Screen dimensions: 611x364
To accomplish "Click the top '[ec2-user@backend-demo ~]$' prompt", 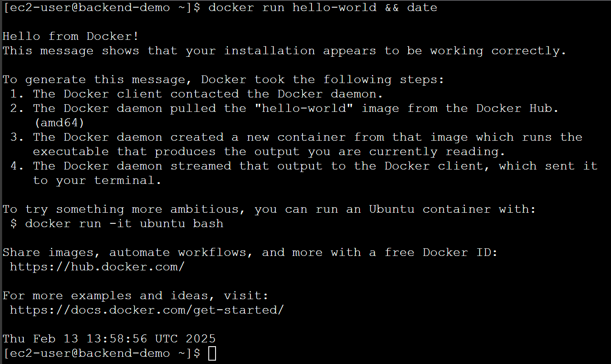I will 101,8.
